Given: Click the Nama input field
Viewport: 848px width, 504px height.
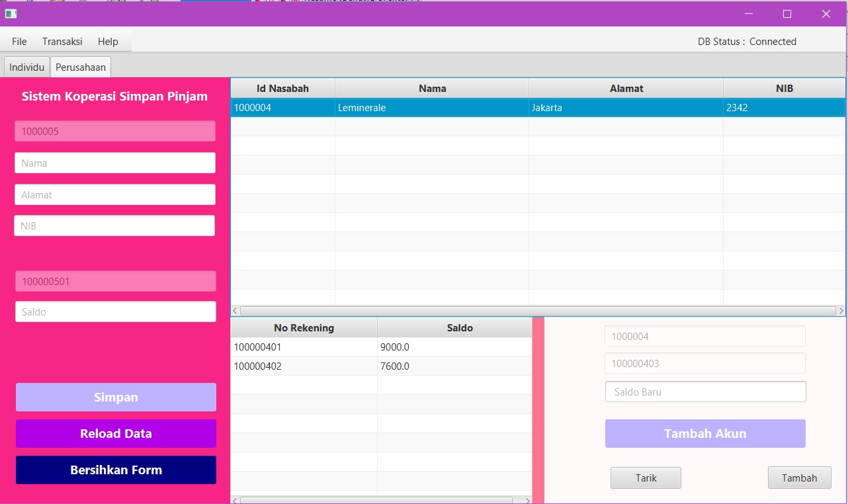Looking at the screenshot, I should pos(114,163).
